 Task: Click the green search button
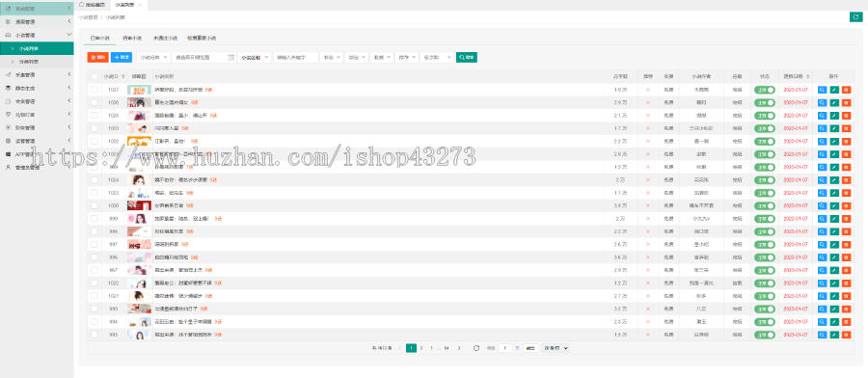pos(467,57)
